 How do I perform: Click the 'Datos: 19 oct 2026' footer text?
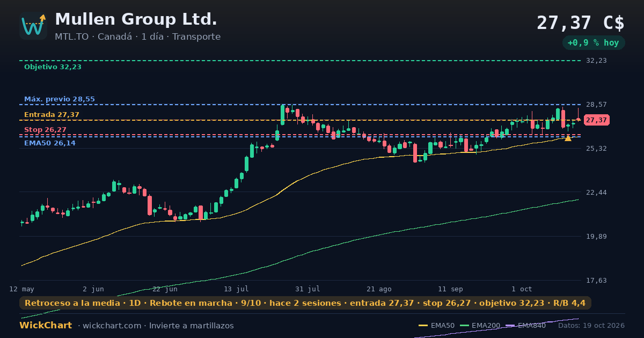pos(591,325)
